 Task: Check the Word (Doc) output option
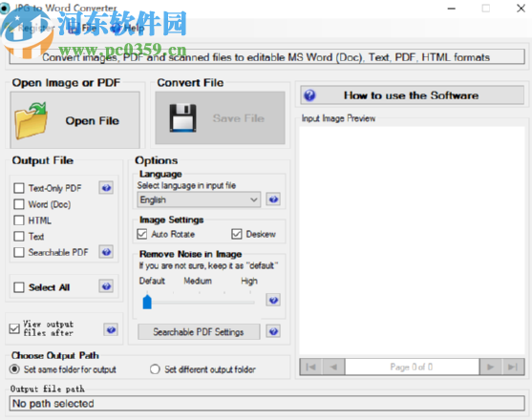pos(19,204)
